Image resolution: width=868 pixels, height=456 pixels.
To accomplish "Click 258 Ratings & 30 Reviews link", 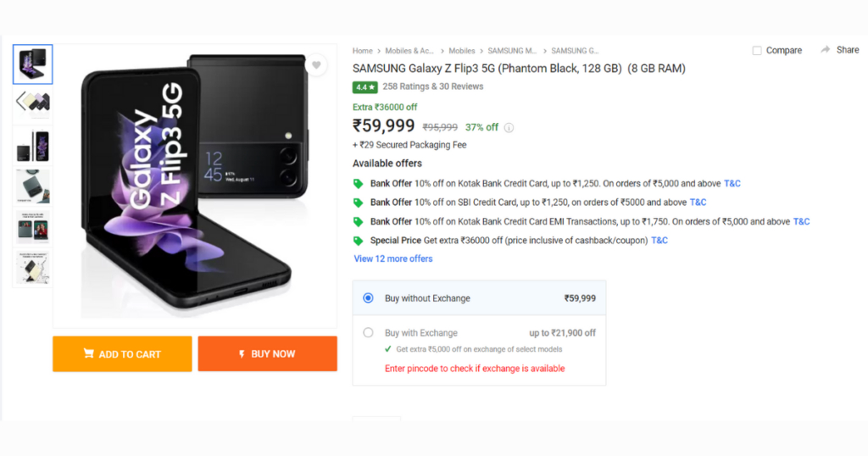I will click(x=433, y=86).
